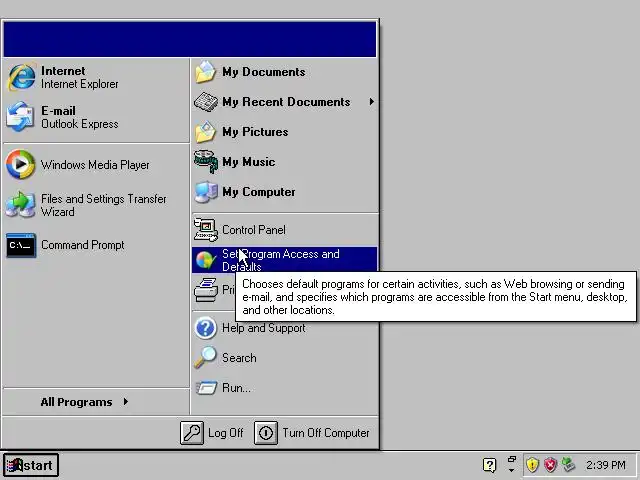The height and width of the screenshot is (480, 640).
Task: Select the My Documents menu label
Action: coord(264,72)
